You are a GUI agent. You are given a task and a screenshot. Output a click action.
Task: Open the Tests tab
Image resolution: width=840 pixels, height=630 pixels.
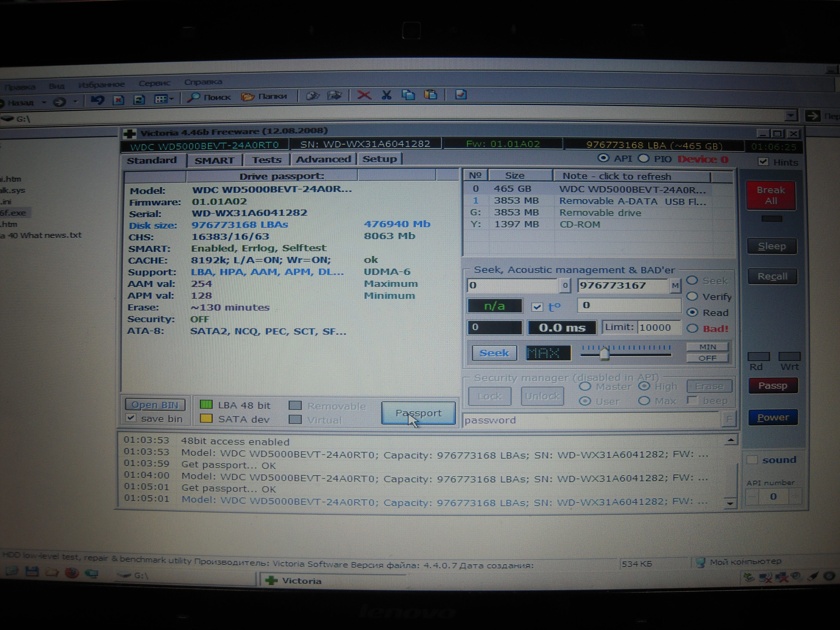(x=266, y=160)
